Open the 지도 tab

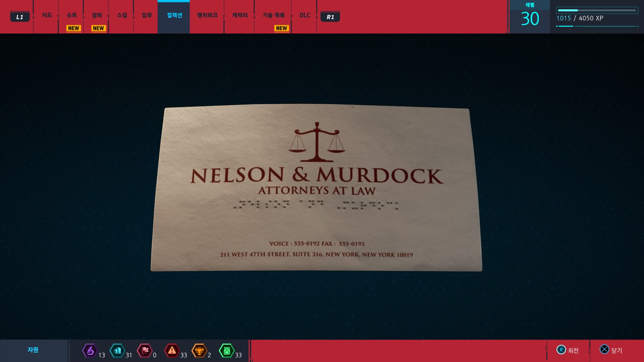click(47, 15)
